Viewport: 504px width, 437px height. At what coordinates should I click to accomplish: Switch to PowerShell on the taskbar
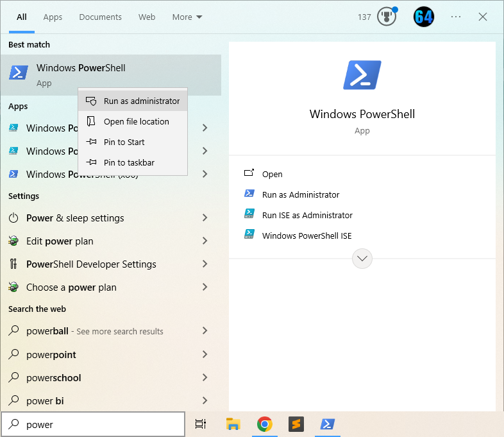(x=328, y=424)
